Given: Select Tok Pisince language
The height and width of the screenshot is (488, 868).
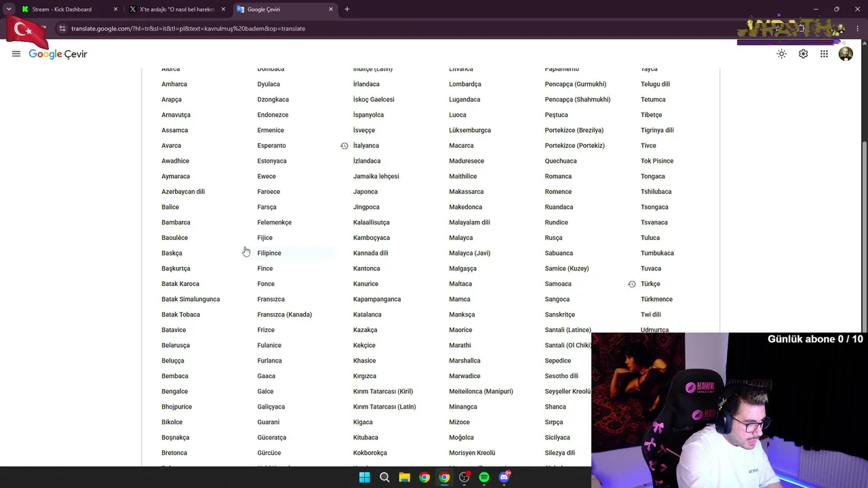Looking at the screenshot, I should click(x=657, y=161).
